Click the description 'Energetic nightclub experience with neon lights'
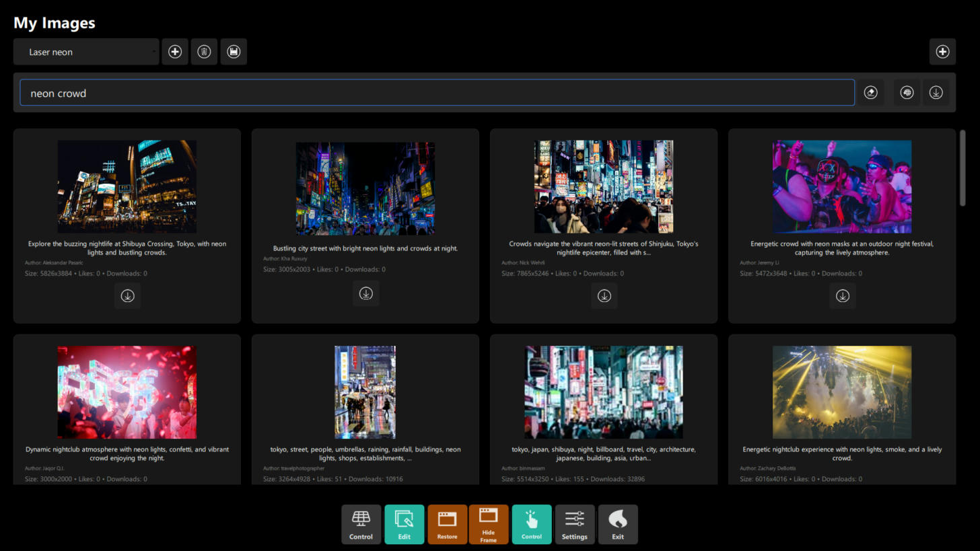 click(x=842, y=453)
